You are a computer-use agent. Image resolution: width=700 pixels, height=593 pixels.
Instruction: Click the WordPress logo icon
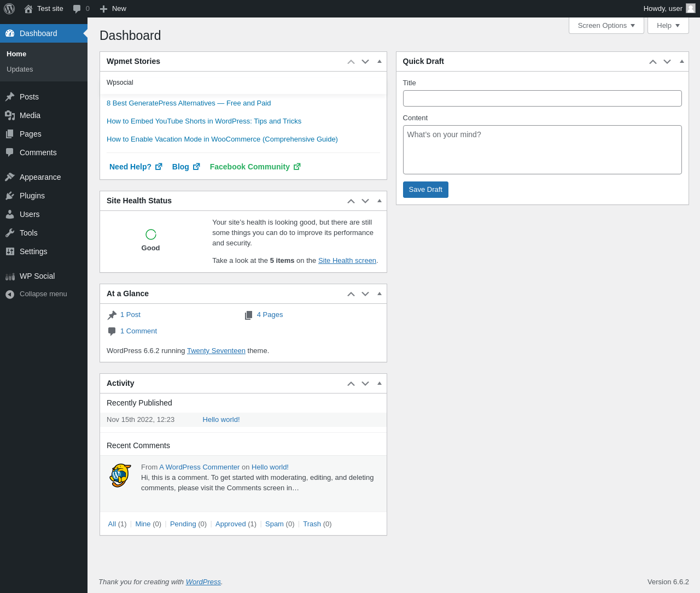coord(9,9)
